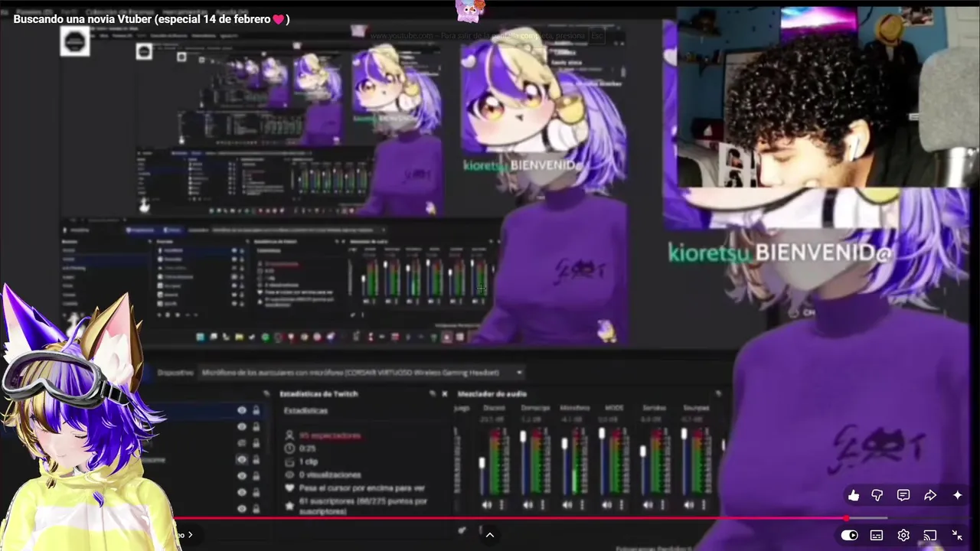Viewport: 980px width, 551px height.
Task: Share the video using the arrow icon
Action: coord(930,496)
